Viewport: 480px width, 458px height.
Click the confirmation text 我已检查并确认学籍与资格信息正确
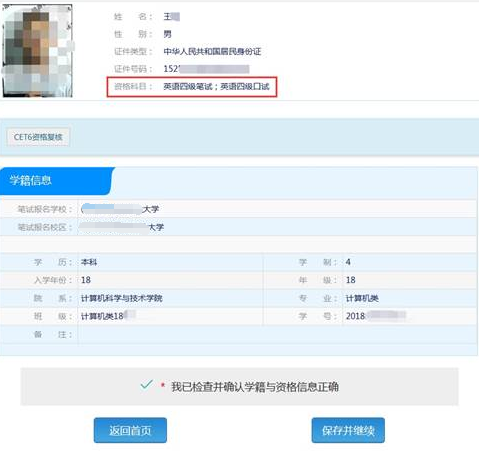tap(255, 387)
